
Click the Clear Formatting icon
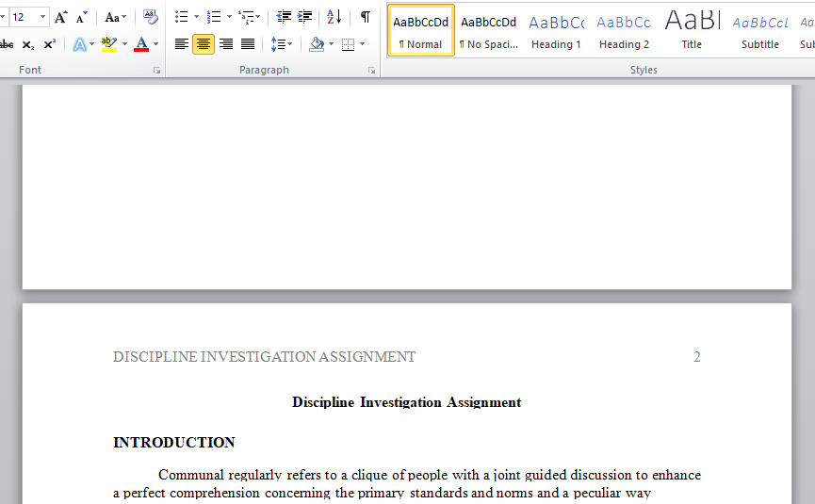[150, 18]
